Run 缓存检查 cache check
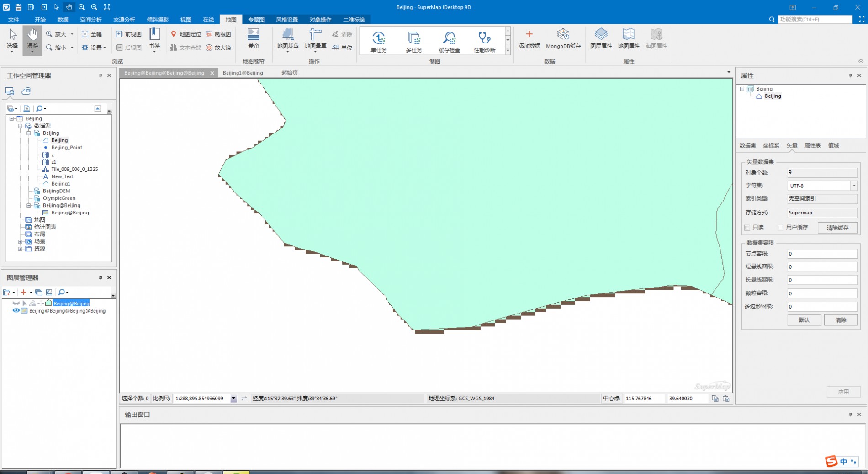The width and height of the screenshot is (868, 474). tap(449, 42)
